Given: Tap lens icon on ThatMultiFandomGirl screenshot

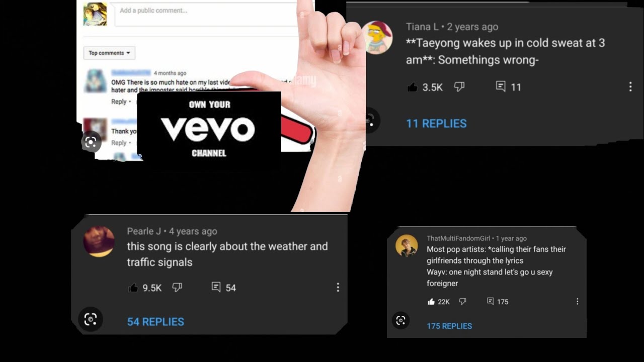Looking at the screenshot, I should pyautogui.click(x=401, y=321).
